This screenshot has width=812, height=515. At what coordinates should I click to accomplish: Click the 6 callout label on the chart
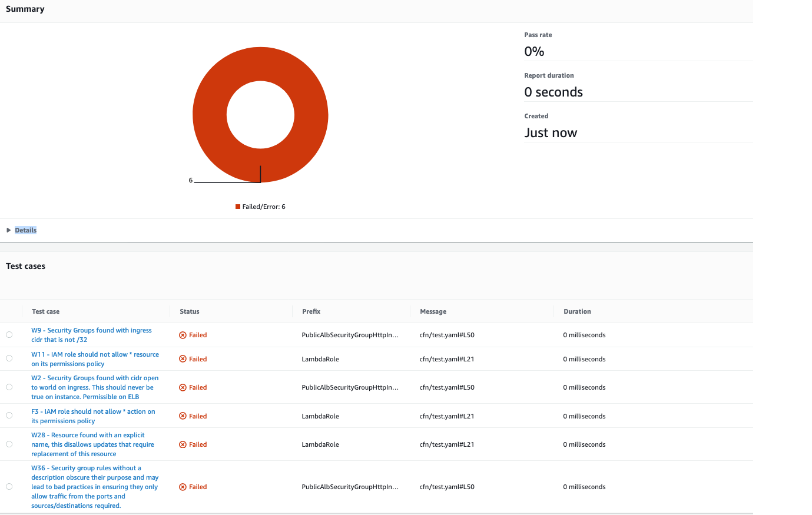coord(190,180)
